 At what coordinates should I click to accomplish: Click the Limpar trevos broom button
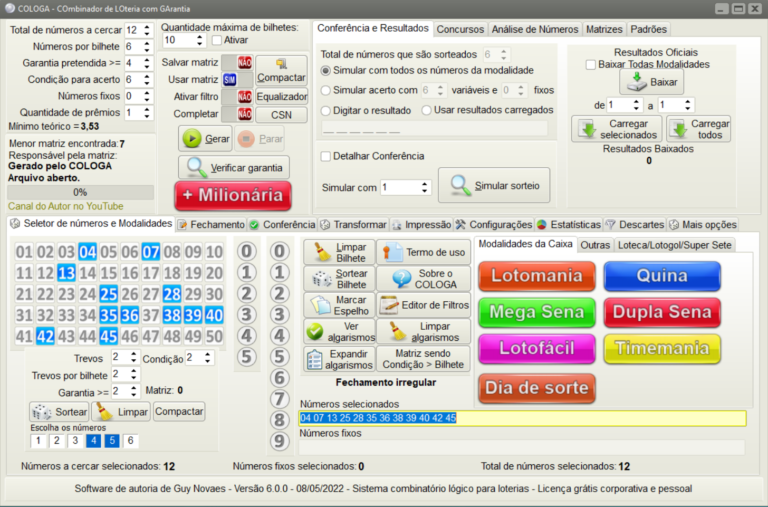click(x=121, y=411)
